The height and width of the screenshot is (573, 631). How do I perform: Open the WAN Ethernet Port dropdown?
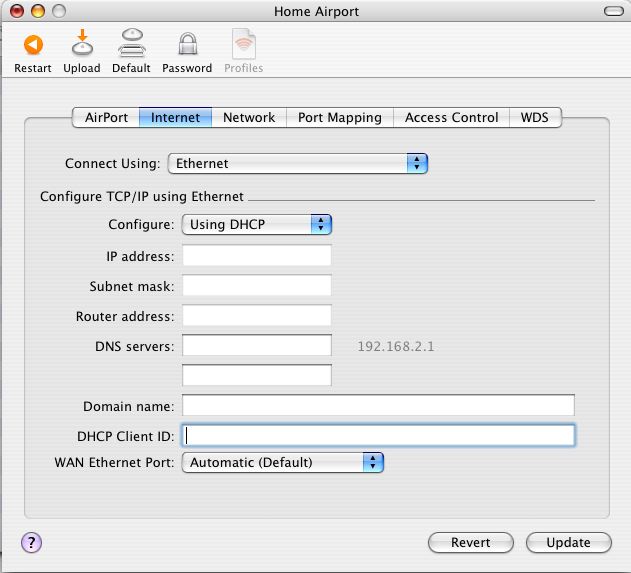[x=283, y=462]
